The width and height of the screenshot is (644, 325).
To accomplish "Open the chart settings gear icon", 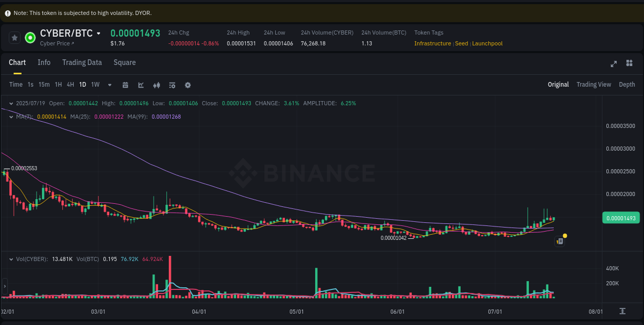I will click(188, 85).
